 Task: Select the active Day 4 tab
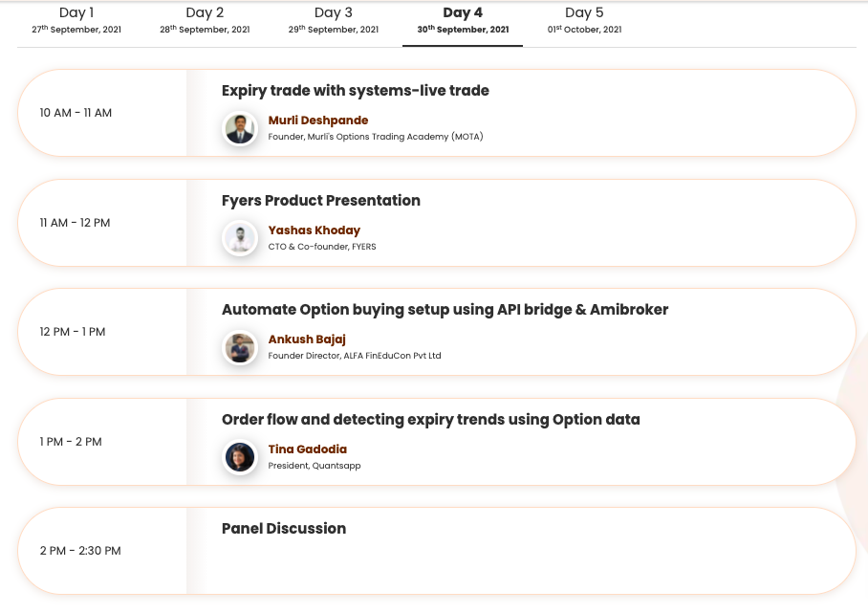[x=463, y=20]
